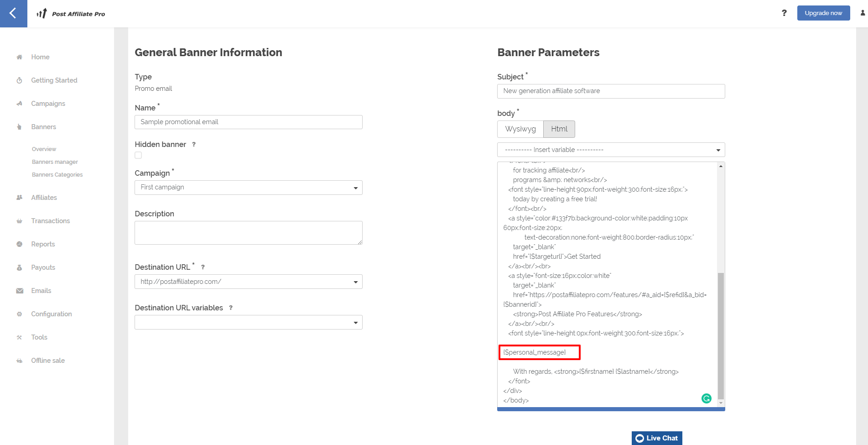Click the banner Name input field

[249, 122]
